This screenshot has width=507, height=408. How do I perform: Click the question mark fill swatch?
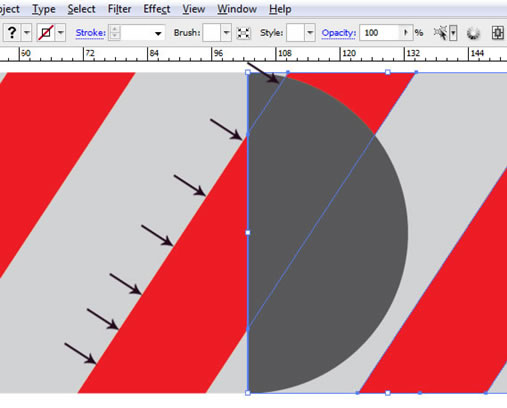click(x=12, y=33)
